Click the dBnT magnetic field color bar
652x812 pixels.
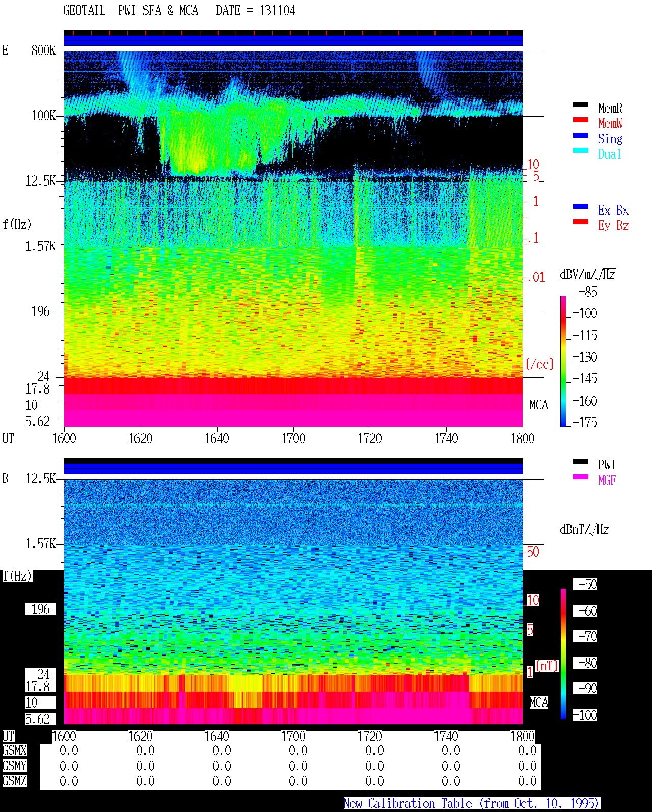(563, 654)
